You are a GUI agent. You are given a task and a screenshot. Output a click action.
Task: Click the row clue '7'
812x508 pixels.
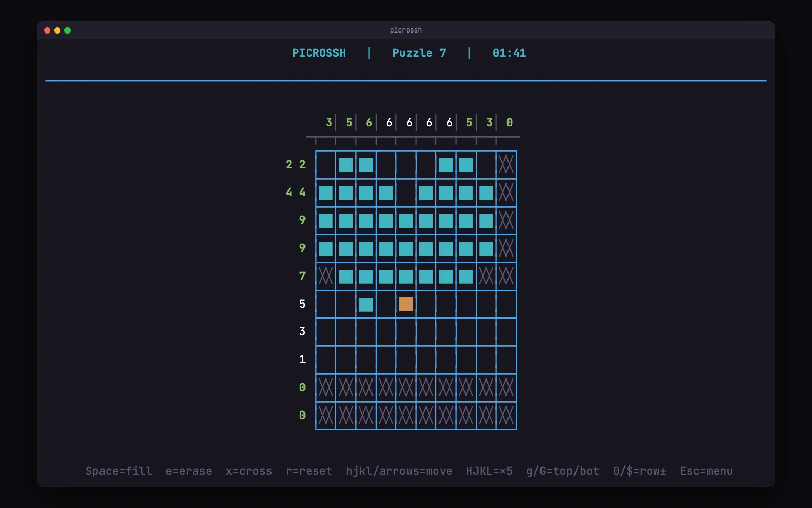point(302,276)
